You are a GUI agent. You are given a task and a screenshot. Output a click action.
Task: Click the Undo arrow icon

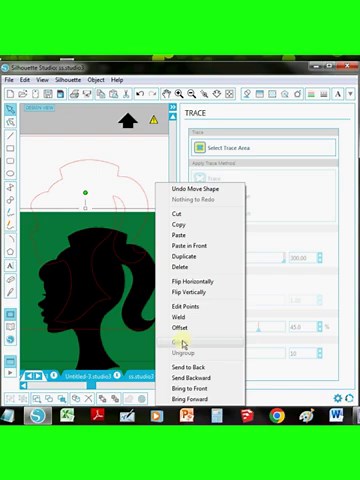[140, 94]
